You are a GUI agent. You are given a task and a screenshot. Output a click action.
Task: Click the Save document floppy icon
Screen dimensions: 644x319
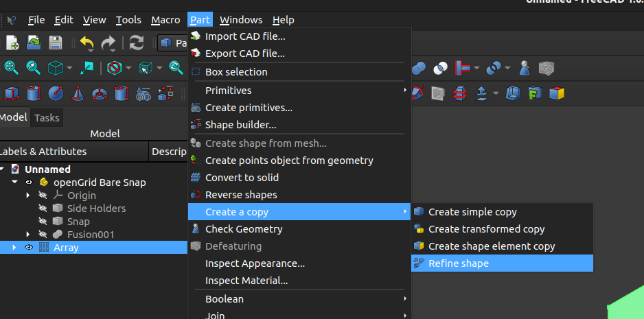tap(55, 43)
